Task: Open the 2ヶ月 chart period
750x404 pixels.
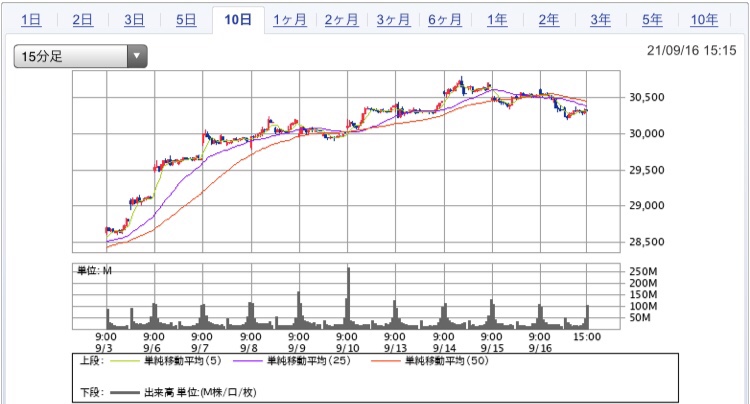Action: (x=342, y=20)
